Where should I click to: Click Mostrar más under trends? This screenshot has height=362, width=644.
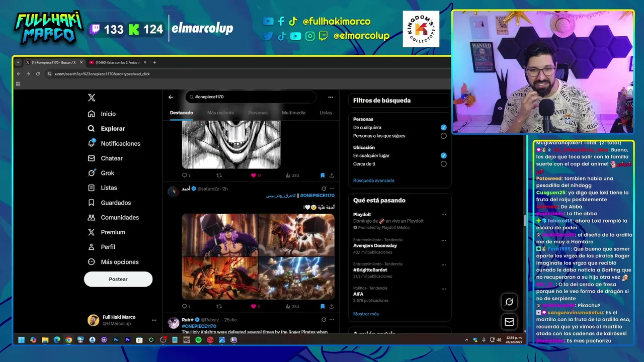(366, 314)
